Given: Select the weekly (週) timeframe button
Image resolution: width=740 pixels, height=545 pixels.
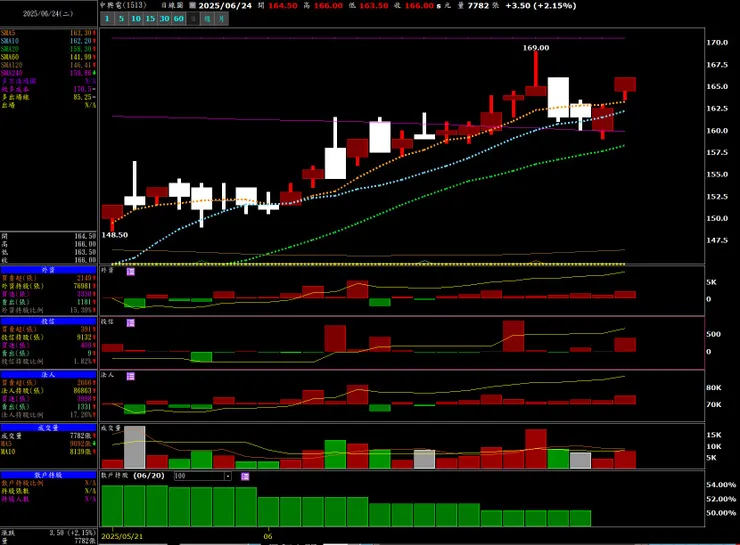Looking at the screenshot, I should tap(207, 19).
